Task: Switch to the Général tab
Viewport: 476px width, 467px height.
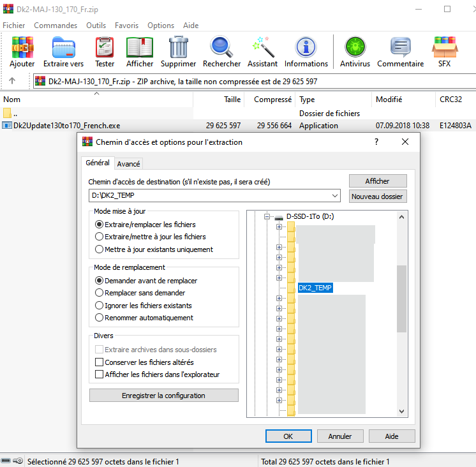Action: (98, 163)
